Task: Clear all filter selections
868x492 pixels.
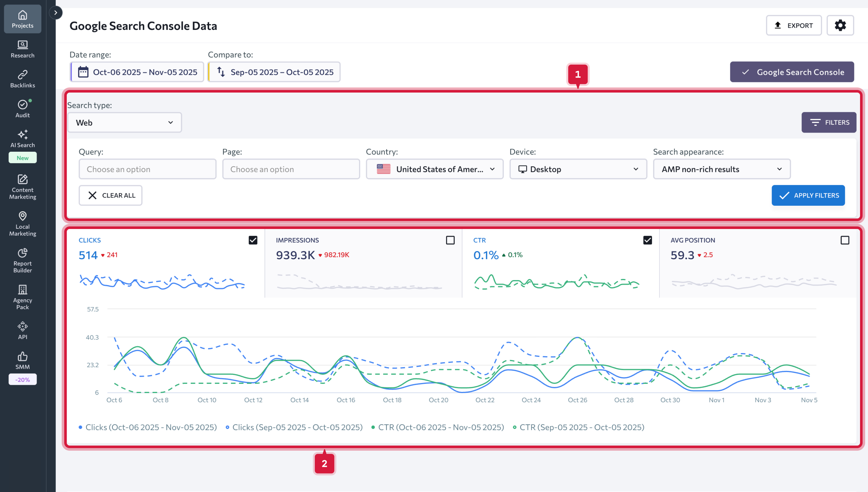Action: pyautogui.click(x=110, y=195)
